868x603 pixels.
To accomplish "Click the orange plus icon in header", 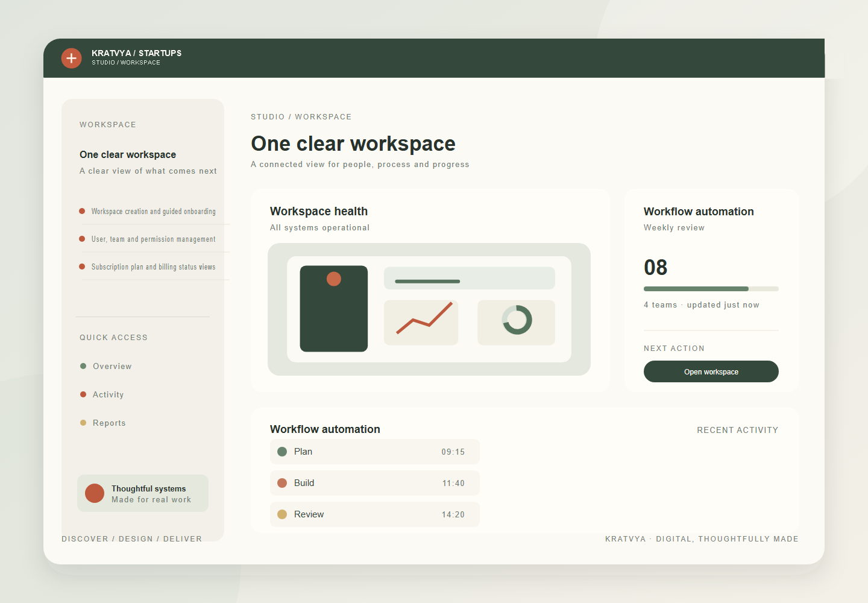I will coord(71,58).
